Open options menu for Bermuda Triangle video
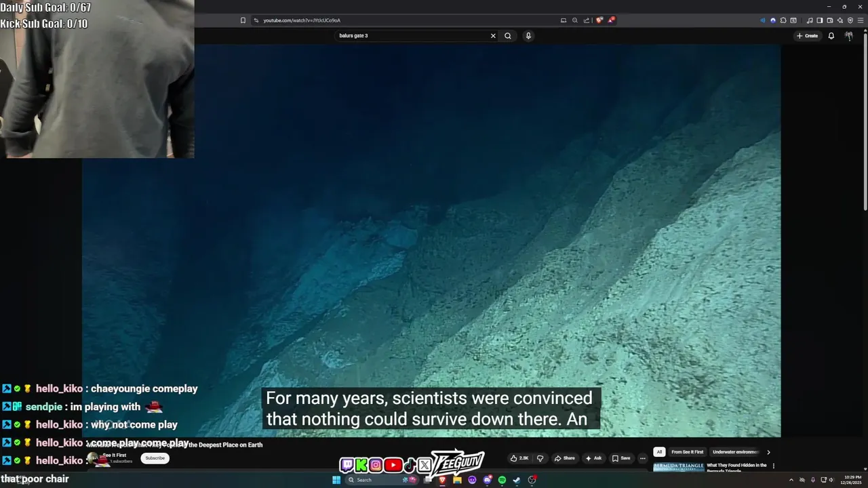 (x=773, y=466)
